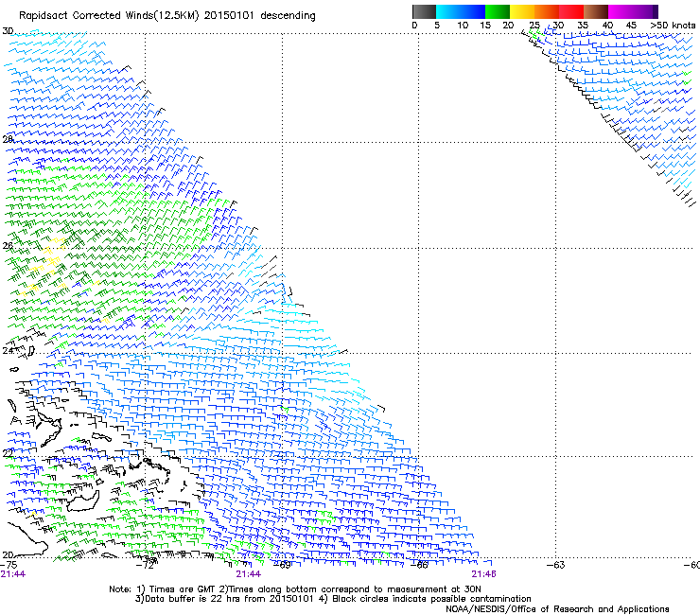Image resolution: width=700 pixels, height=615 pixels.
Task: Click the purple time '21:44' left of the -69 label
Action: point(248,574)
